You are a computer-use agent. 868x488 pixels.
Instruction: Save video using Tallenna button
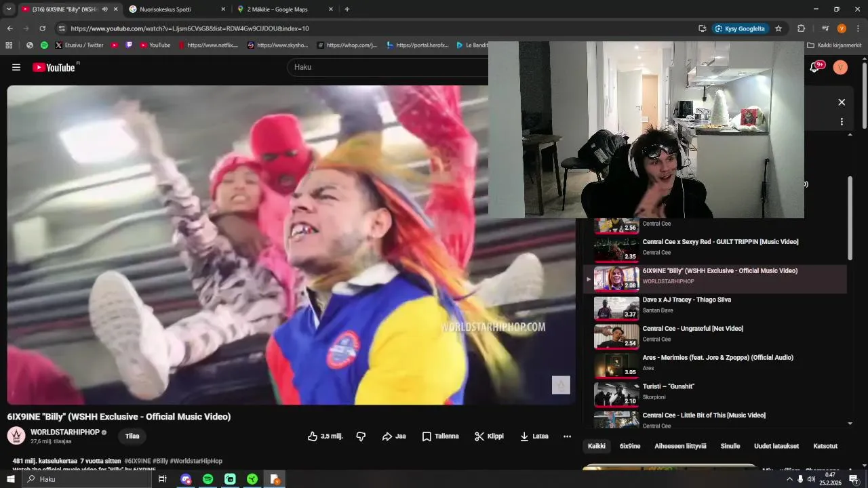(x=441, y=436)
